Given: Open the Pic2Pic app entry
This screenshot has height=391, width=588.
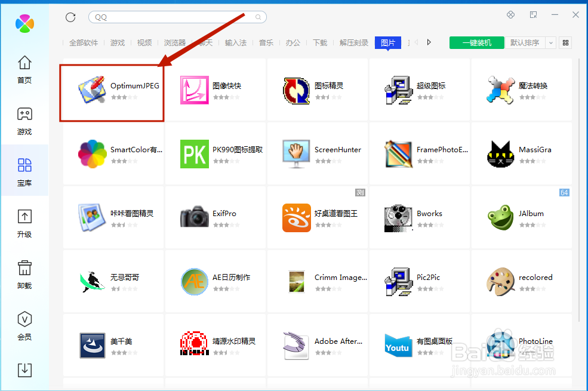Looking at the screenshot, I should tap(419, 282).
